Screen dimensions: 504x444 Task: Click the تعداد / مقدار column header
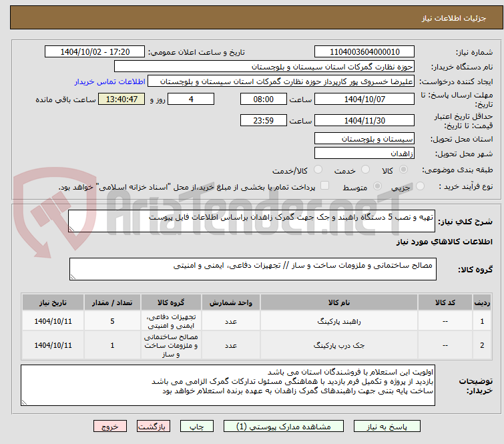tap(112, 302)
